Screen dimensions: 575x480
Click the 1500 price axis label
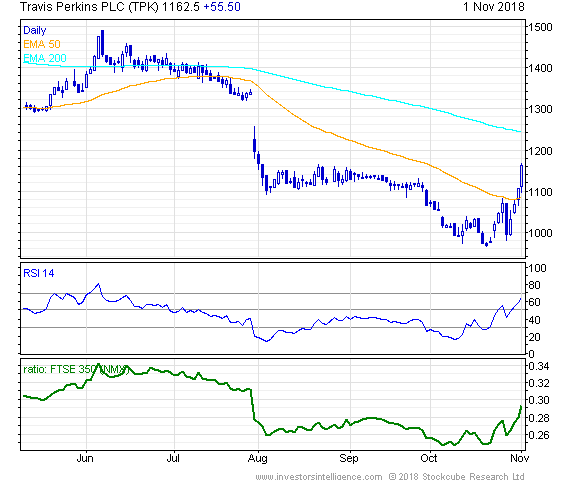click(x=540, y=27)
